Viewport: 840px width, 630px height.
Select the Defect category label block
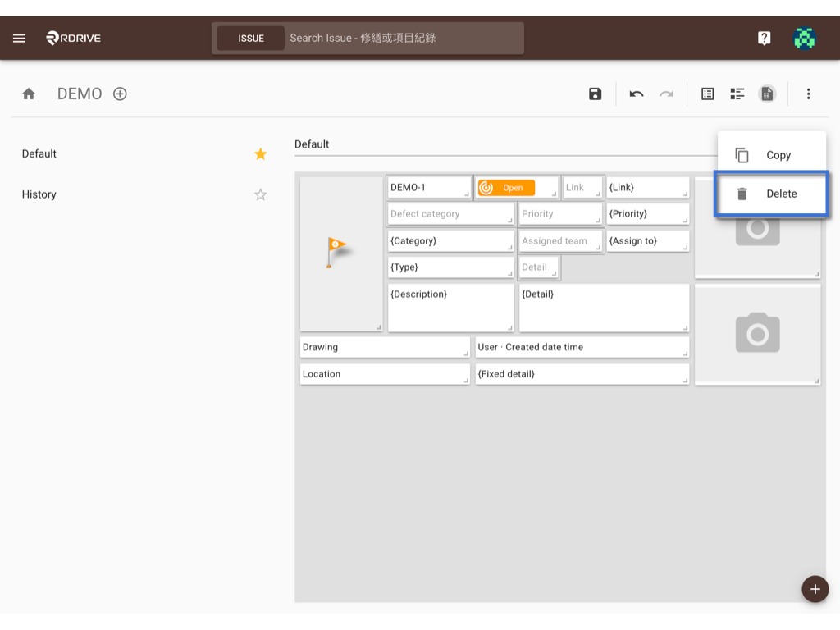[450, 214]
